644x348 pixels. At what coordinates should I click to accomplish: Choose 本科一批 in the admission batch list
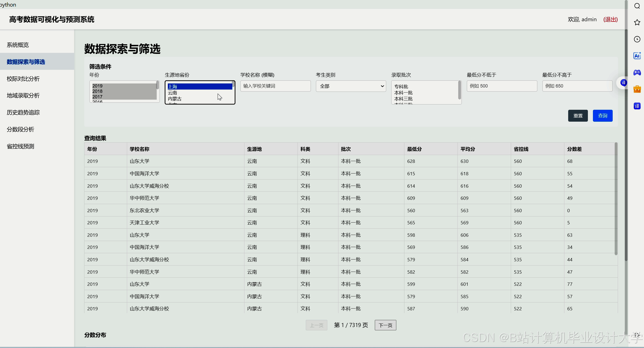403,93
